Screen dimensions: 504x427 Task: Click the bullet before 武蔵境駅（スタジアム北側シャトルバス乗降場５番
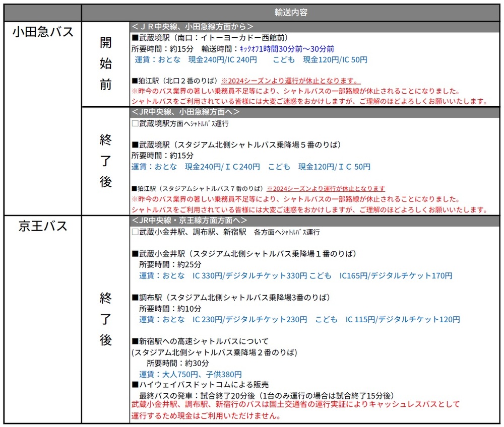pyautogui.click(x=135, y=145)
